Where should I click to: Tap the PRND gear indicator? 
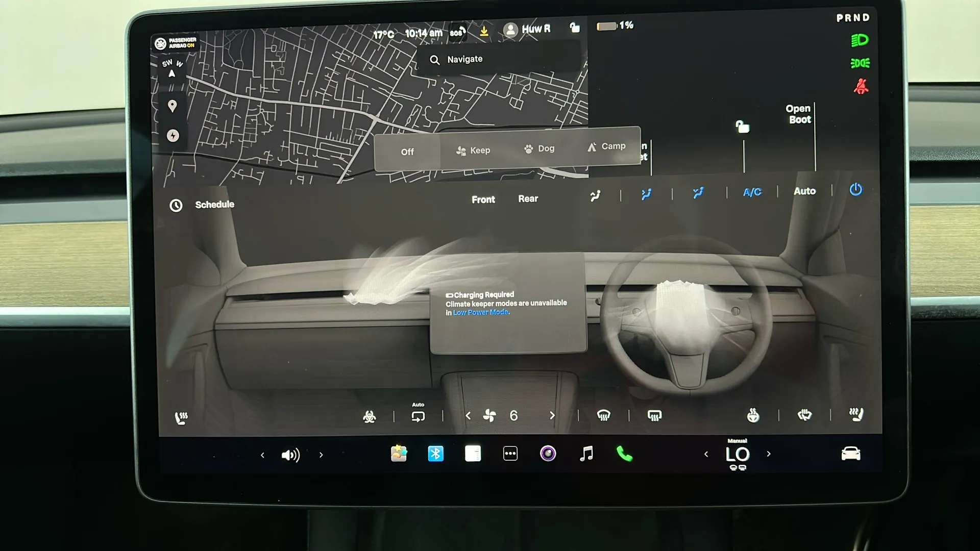click(853, 18)
